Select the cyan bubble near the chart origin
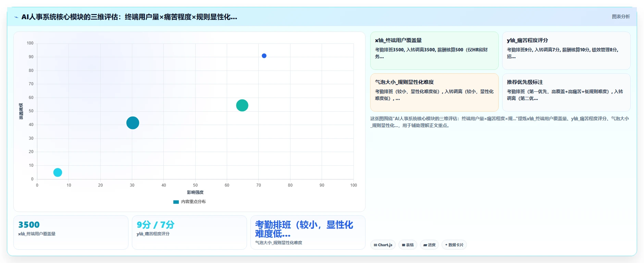The image size is (644, 263). point(58,172)
